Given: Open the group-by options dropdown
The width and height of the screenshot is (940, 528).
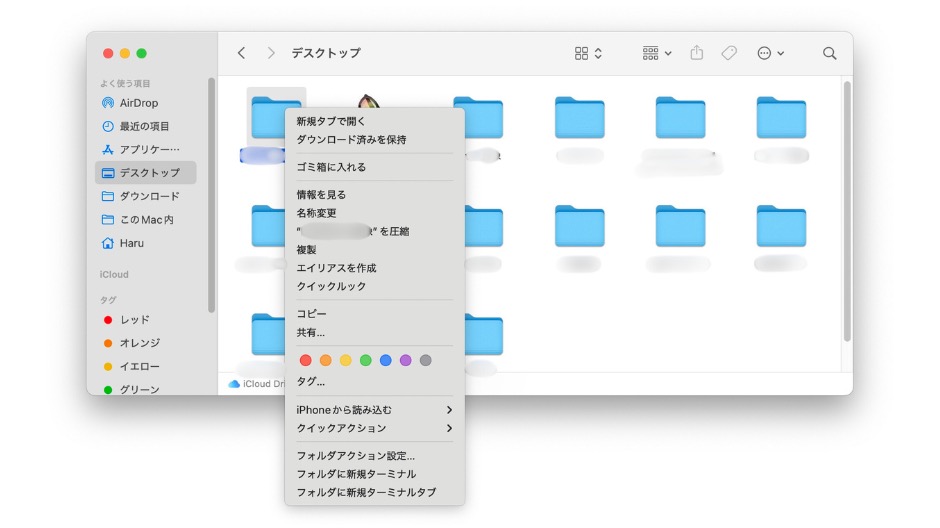Looking at the screenshot, I should tap(657, 53).
